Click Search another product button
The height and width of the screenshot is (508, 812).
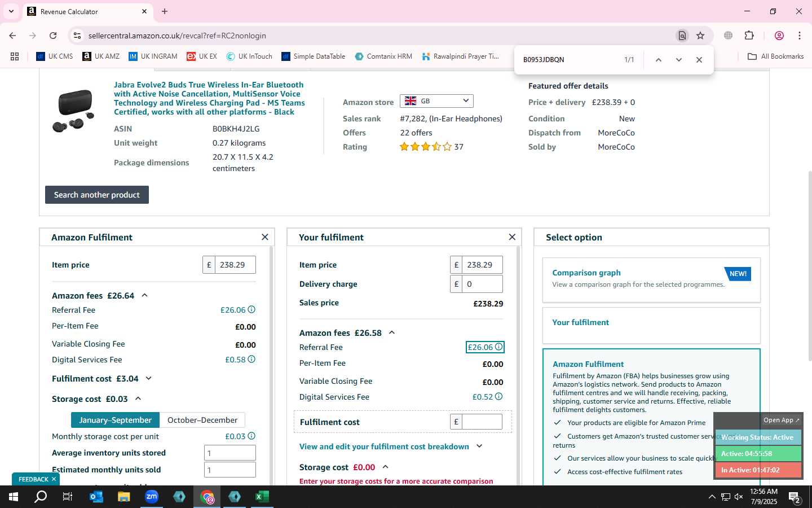pyautogui.click(x=97, y=195)
